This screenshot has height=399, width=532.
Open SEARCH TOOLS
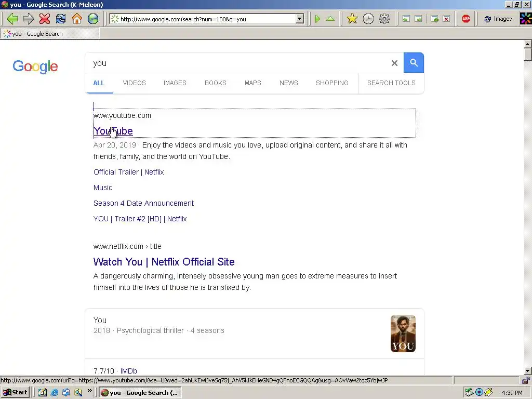pos(391,83)
